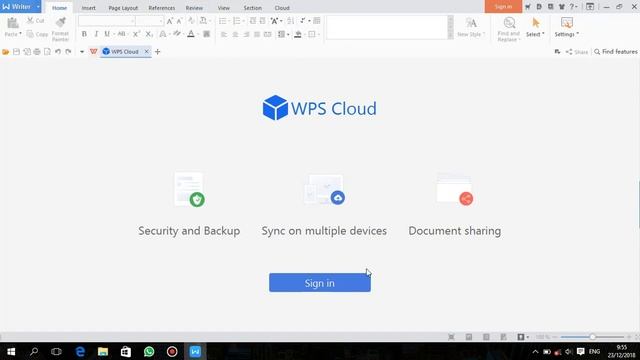Open the help question mark menu
This screenshot has height=360, width=640.
pos(573,7)
